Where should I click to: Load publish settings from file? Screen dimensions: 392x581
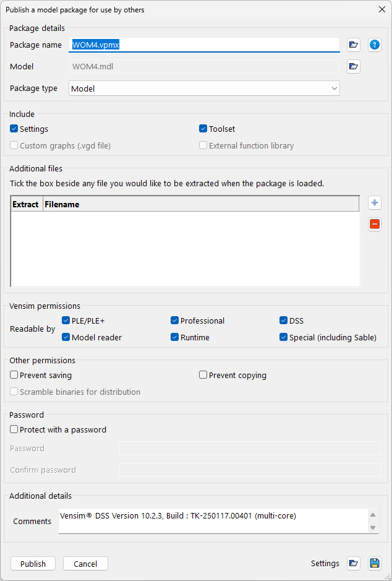[x=353, y=563]
